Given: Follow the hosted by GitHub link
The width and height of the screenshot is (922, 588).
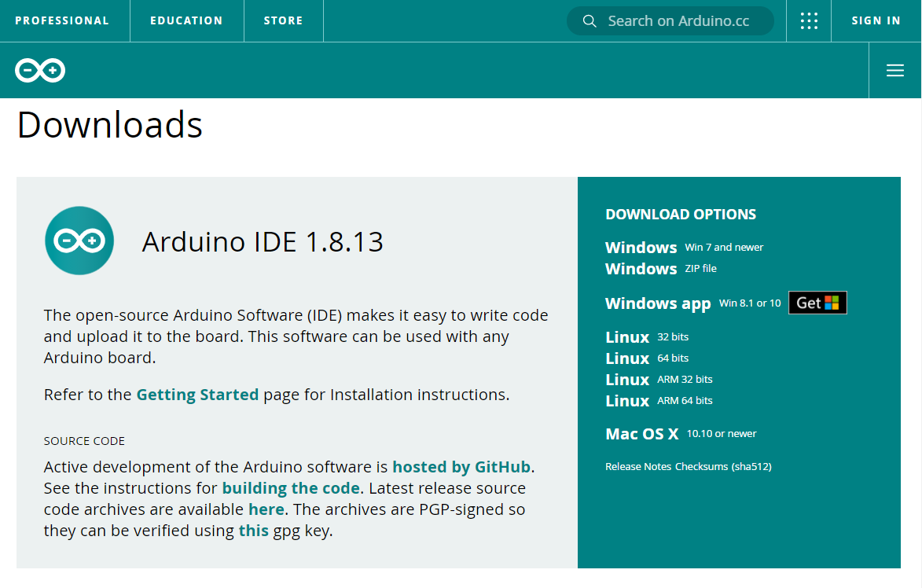Looking at the screenshot, I should click(461, 467).
